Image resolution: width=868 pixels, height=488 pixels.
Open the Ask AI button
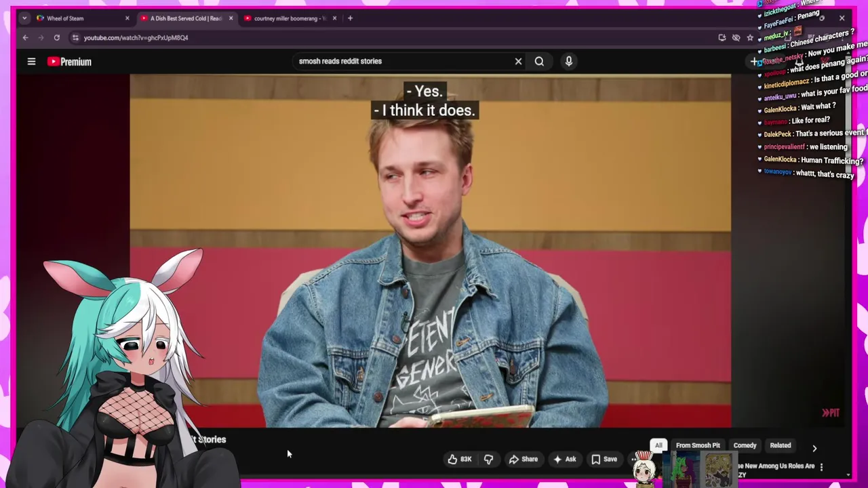[564, 460]
